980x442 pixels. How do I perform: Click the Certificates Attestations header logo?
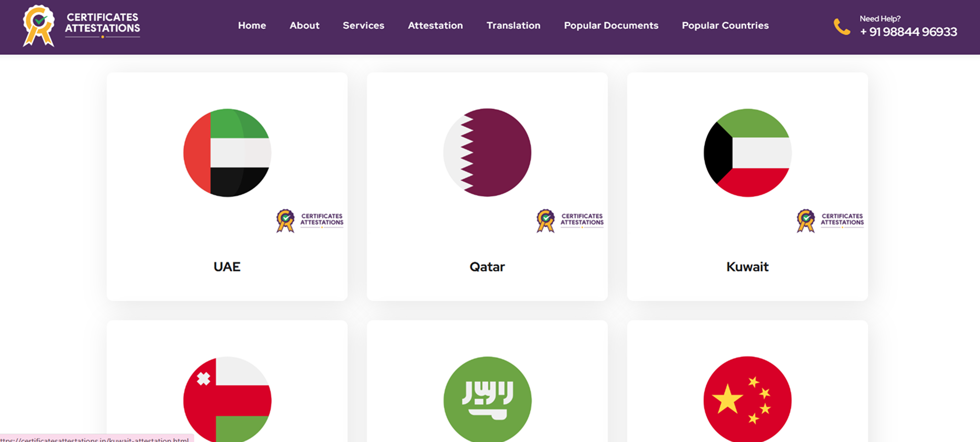point(81,26)
